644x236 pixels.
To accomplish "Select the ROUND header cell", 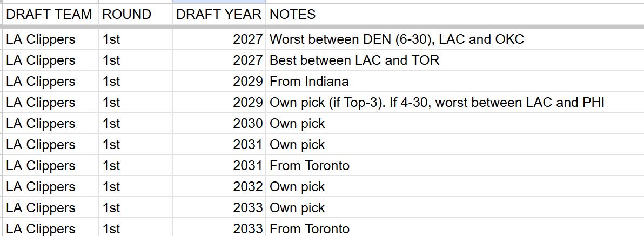I will [x=136, y=15].
